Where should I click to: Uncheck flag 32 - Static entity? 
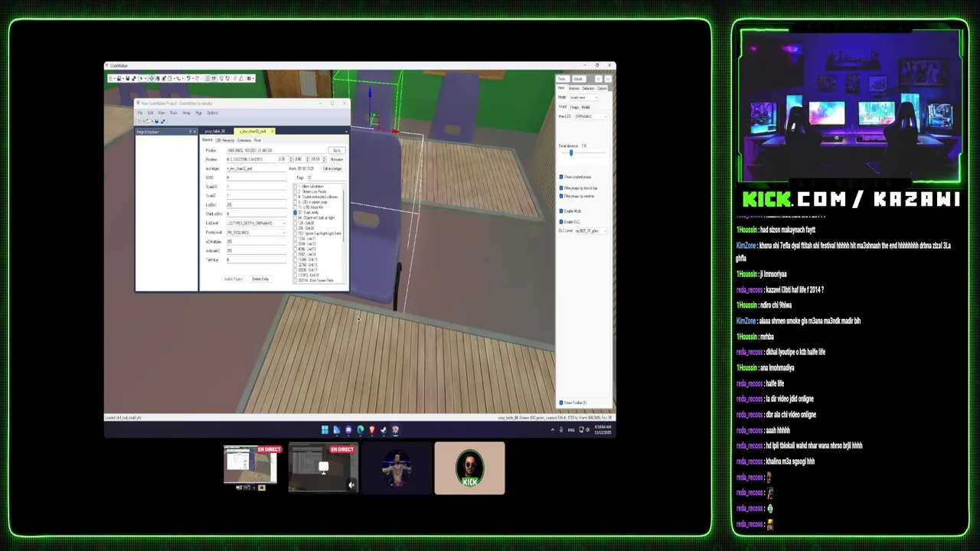[x=295, y=213]
